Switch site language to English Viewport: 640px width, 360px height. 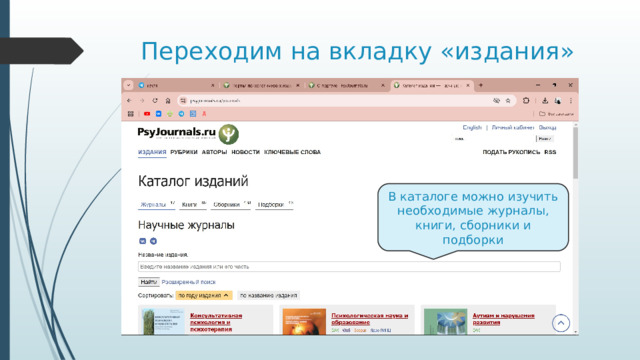(x=472, y=127)
